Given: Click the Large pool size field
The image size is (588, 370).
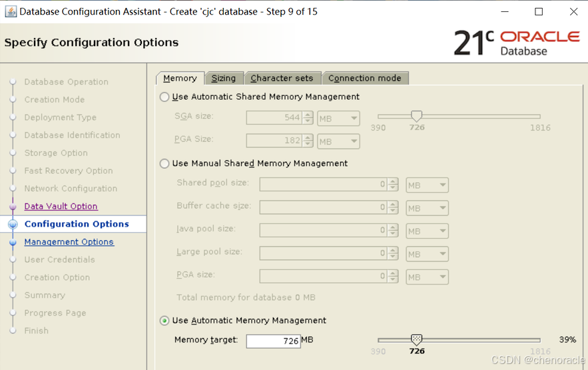Looking at the screenshot, I should pyautogui.click(x=324, y=253).
